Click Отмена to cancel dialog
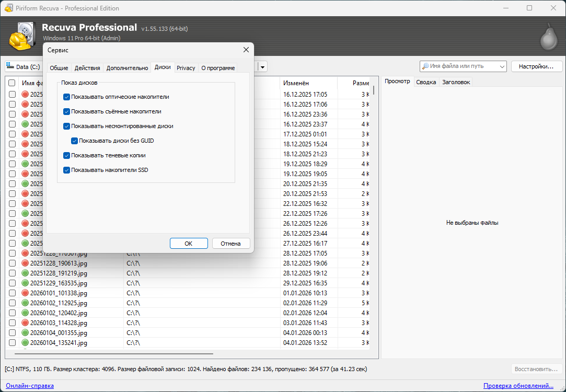The width and height of the screenshot is (566, 392). (x=230, y=243)
